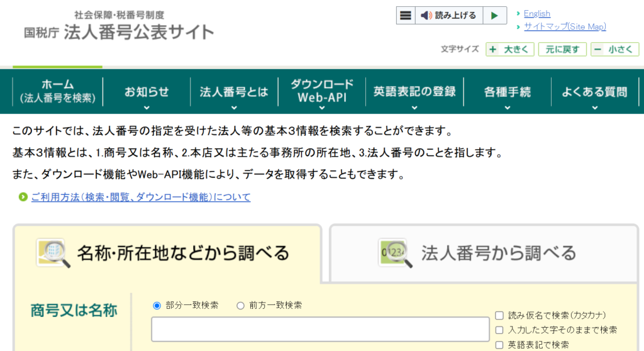
Task: Open the サイトマップ(Site Map) link
Action: (x=565, y=26)
